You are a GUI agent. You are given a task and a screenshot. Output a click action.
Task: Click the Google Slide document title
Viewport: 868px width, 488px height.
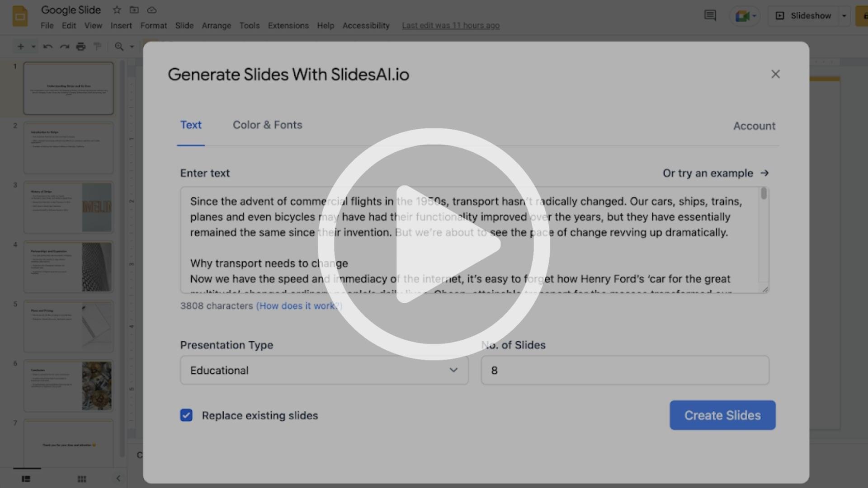(71, 9)
